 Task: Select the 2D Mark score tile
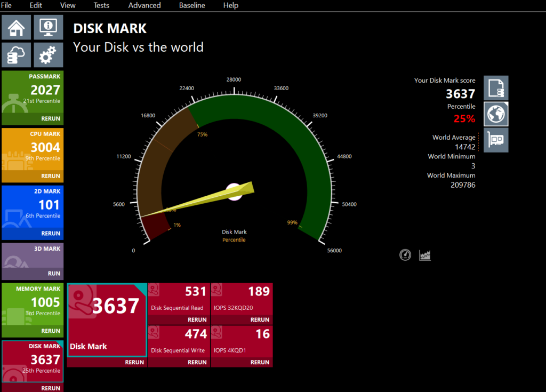click(33, 206)
